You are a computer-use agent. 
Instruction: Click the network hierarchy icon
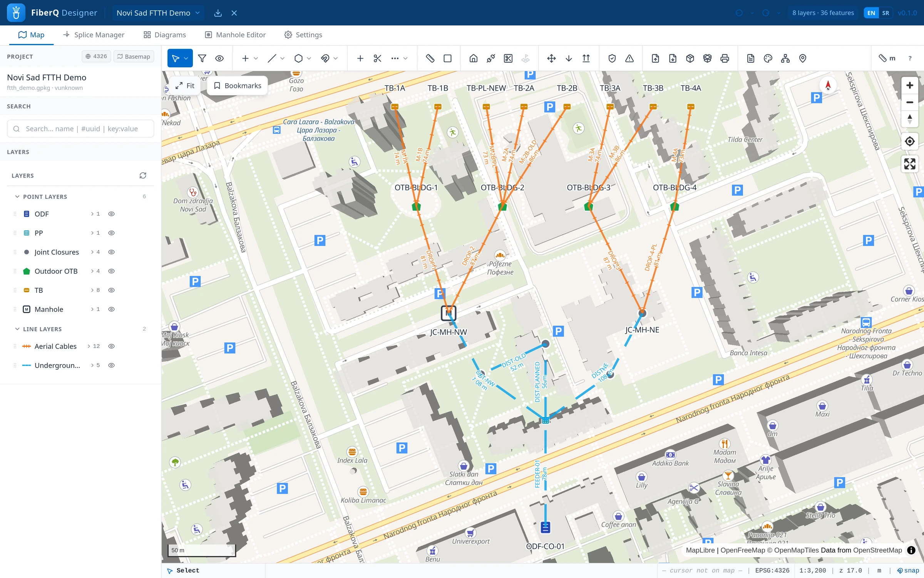pyautogui.click(x=785, y=58)
